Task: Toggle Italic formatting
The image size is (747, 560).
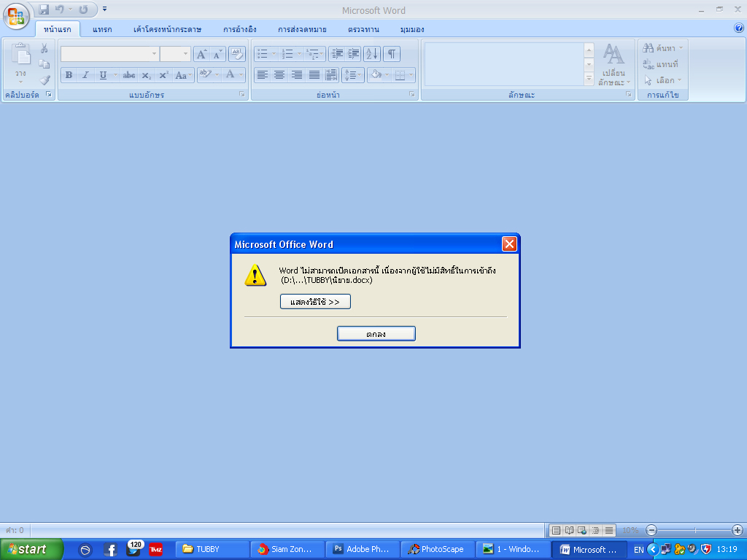Action: (86, 75)
